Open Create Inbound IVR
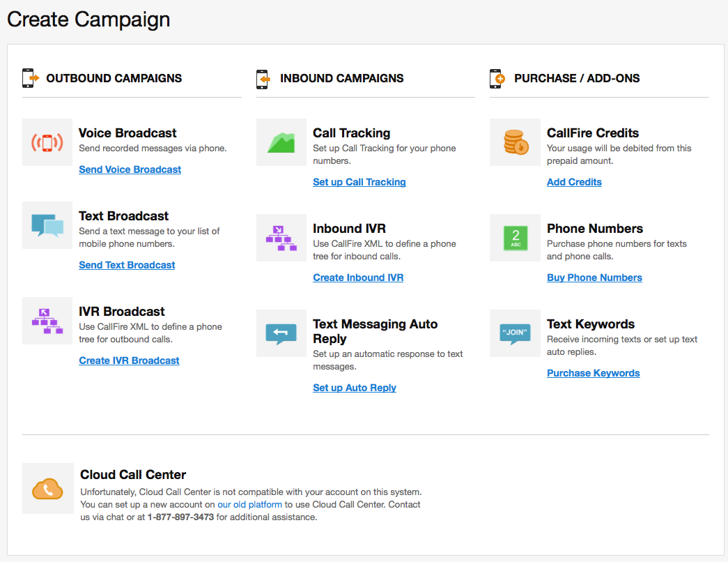 click(x=358, y=277)
